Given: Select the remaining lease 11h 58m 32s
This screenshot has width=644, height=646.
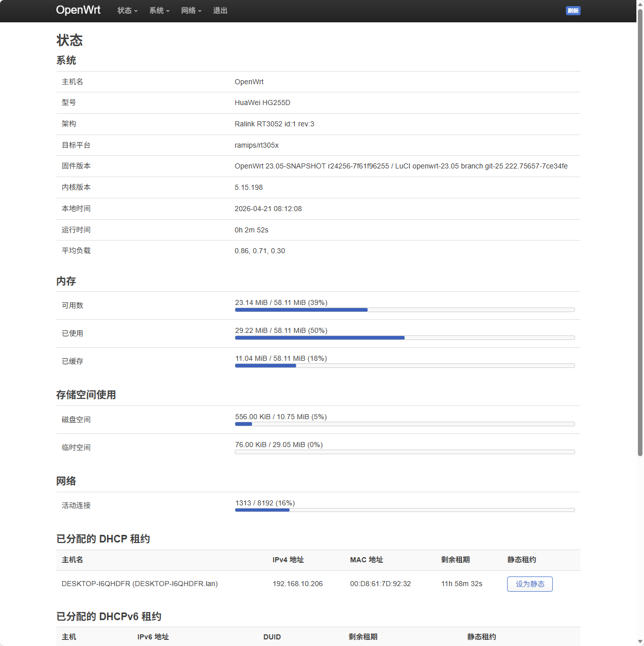Looking at the screenshot, I should click(x=461, y=584).
